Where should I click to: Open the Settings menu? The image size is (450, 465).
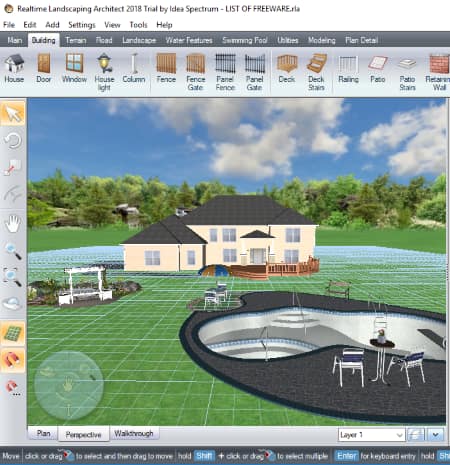82,25
